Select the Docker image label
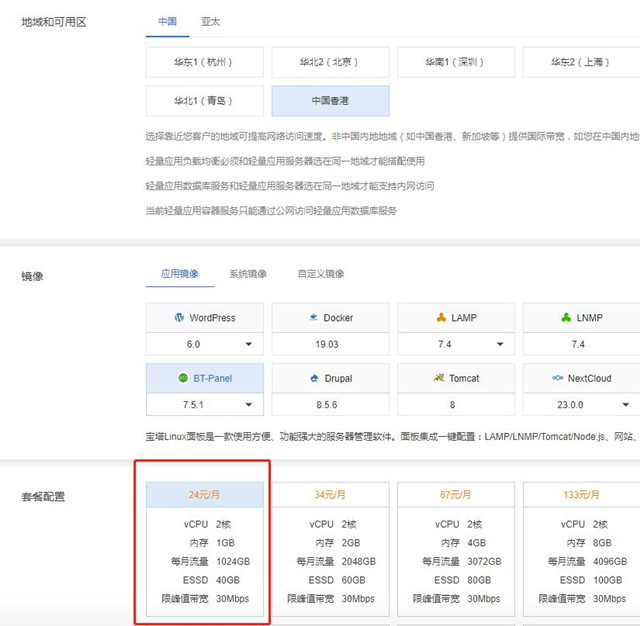 pyautogui.click(x=338, y=318)
